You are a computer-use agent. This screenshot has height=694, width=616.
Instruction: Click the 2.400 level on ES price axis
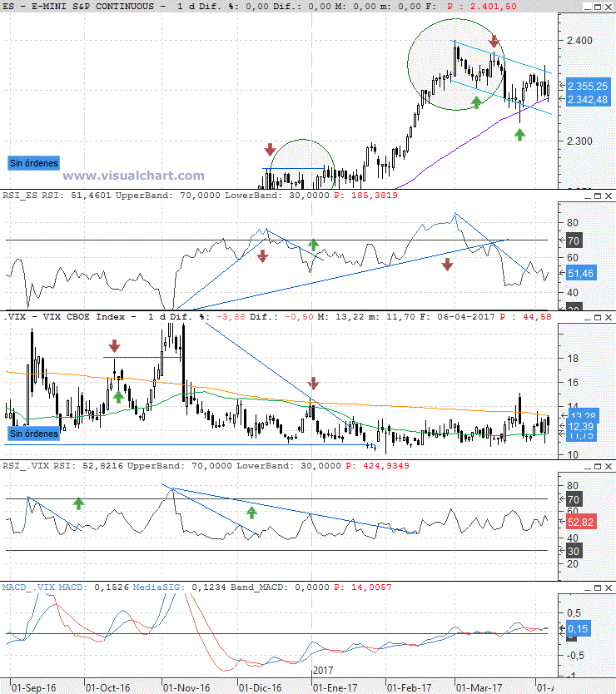coord(579,41)
